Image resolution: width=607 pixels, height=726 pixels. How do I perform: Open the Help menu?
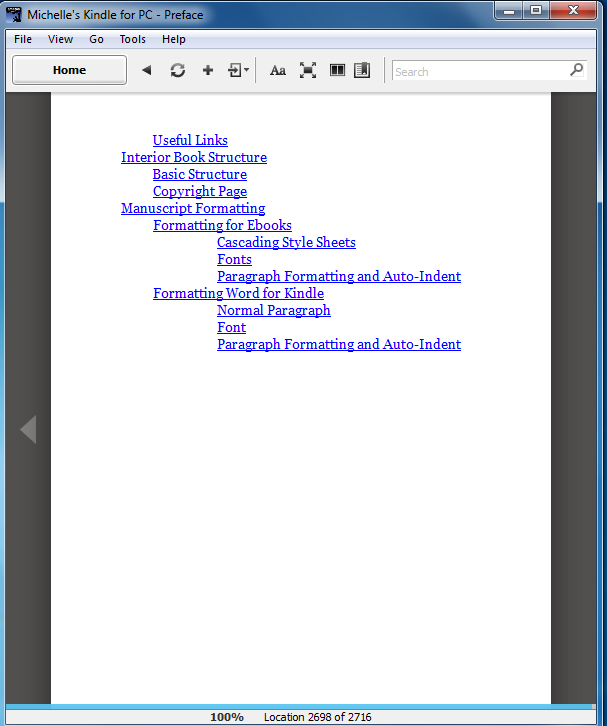pos(174,39)
